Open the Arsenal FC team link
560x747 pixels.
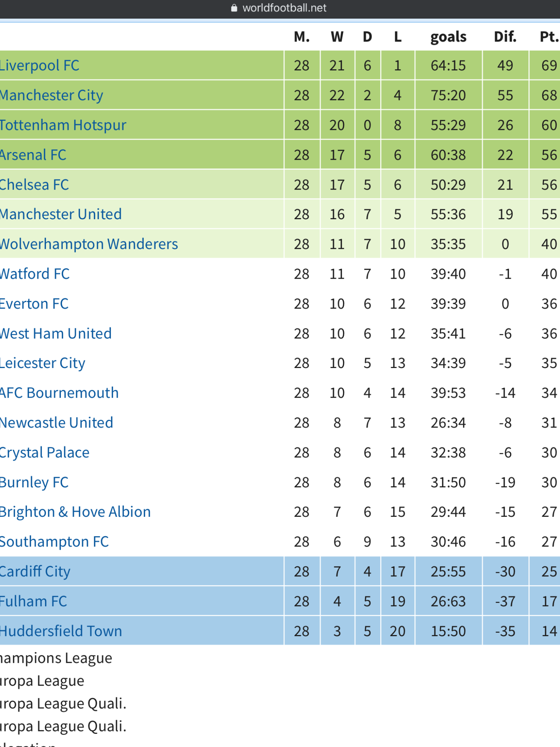(x=33, y=155)
